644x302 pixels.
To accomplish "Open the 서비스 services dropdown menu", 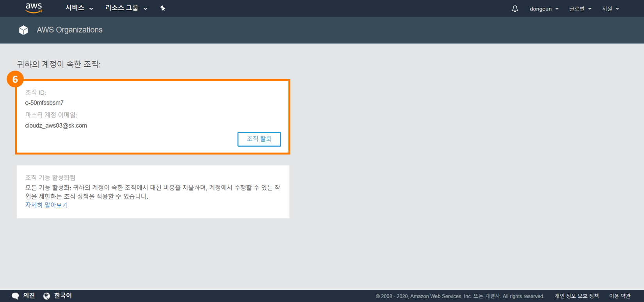I will click(79, 8).
